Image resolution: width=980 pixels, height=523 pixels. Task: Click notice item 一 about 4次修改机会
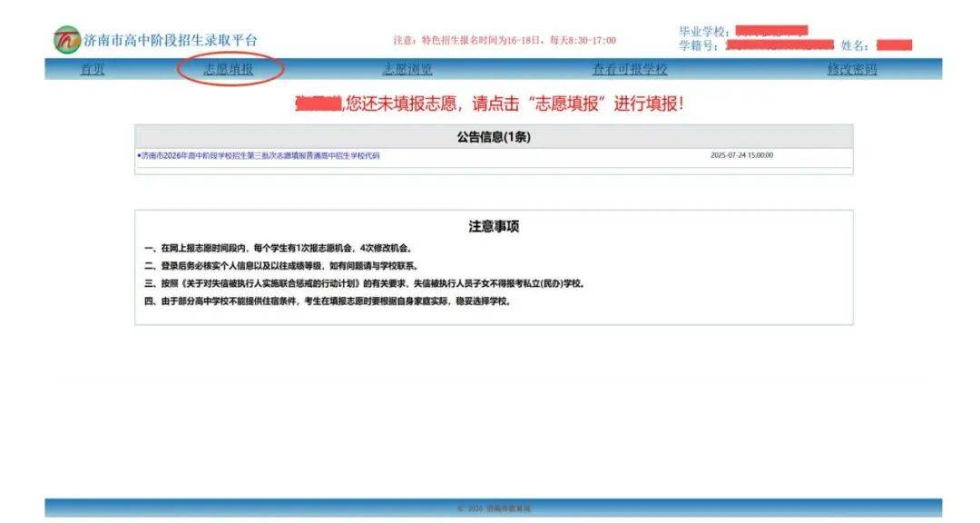[279, 249]
